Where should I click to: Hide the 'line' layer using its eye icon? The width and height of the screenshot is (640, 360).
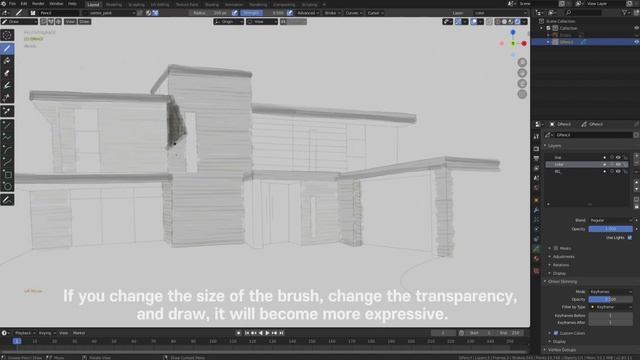(618, 158)
